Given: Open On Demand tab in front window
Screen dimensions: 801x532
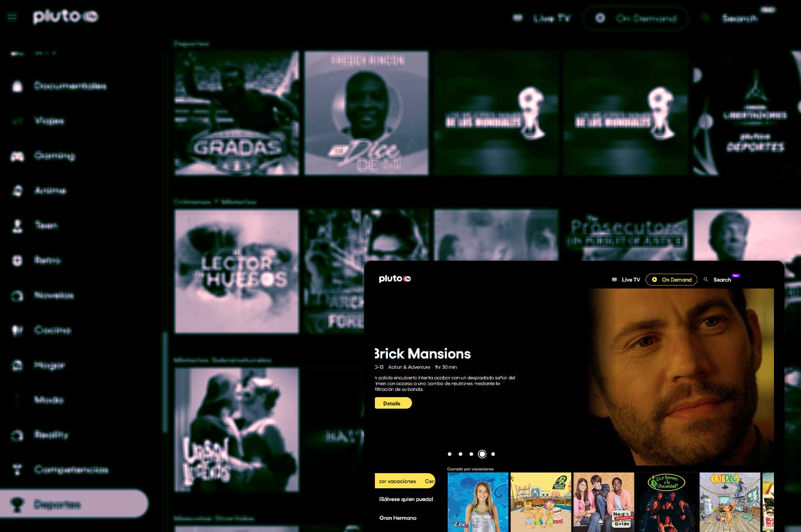Looking at the screenshot, I should (x=671, y=280).
